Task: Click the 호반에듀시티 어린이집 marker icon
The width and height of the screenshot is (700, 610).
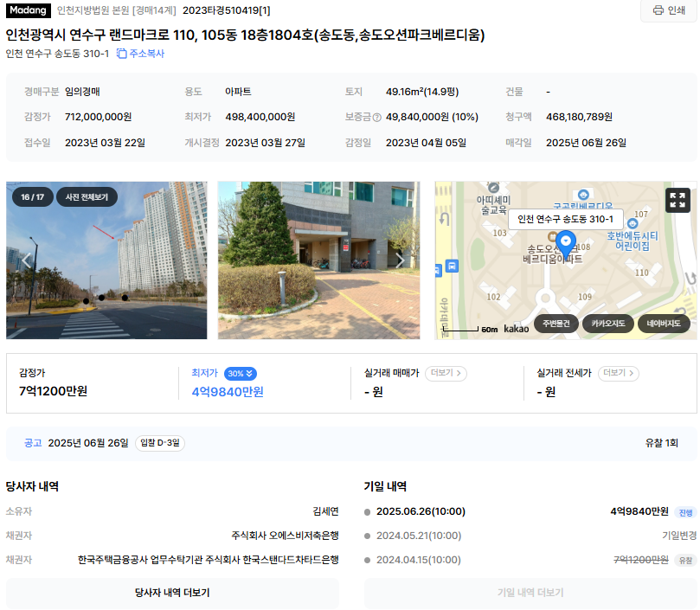Action: [633, 223]
